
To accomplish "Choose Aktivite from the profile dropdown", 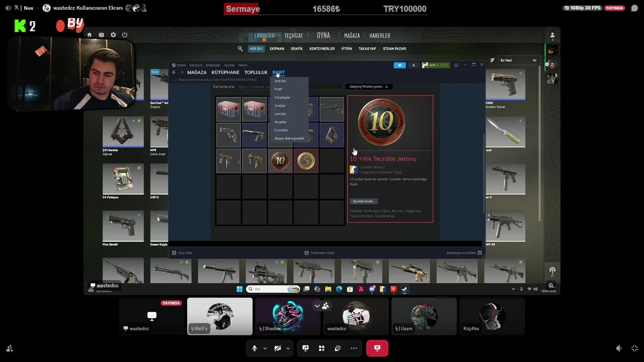I will [x=280, y=81].
